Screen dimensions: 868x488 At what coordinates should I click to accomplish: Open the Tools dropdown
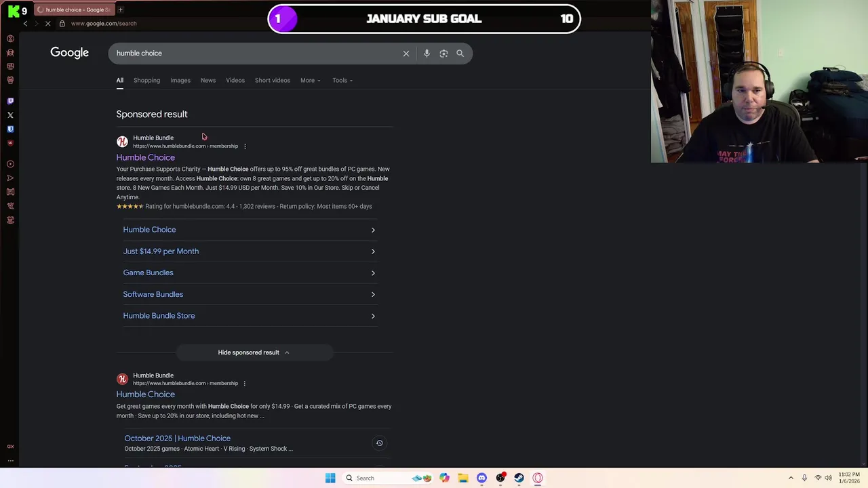[x=342, y=81]
